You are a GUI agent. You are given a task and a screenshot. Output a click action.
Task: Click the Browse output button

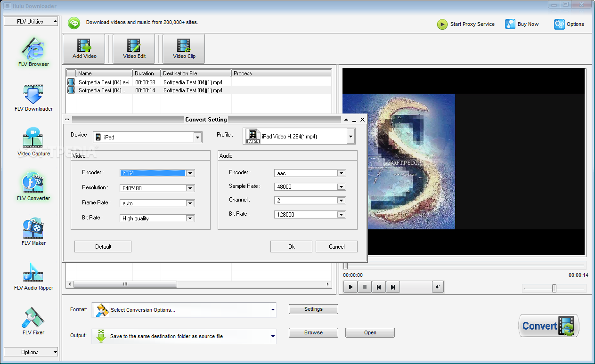tap(313, 332)
